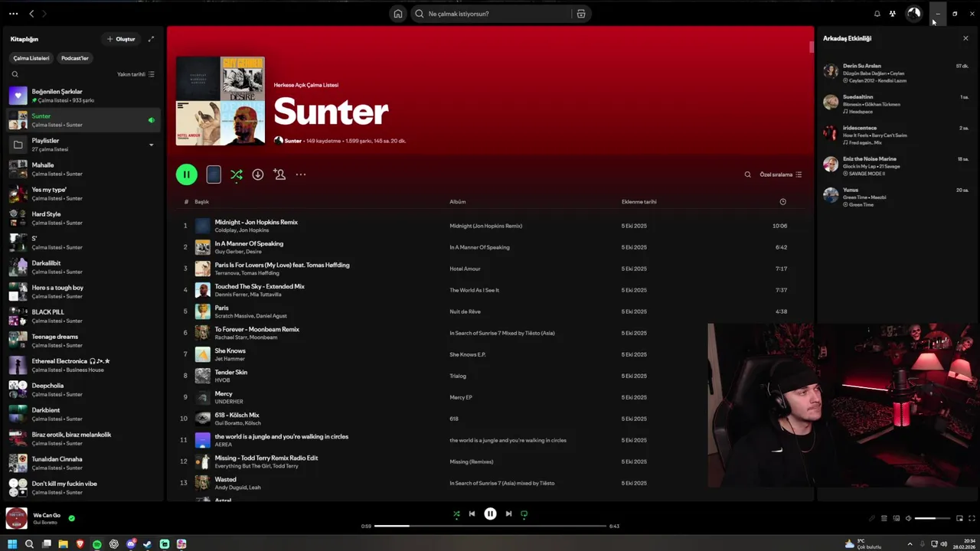Skip to the previous track
The height and width of the screenshot is (551, 980).
coord(472,514)
